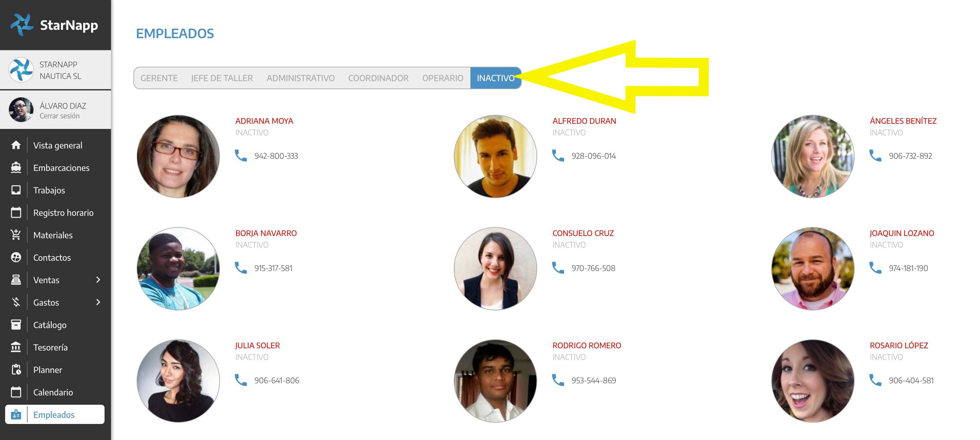
Task: Open ALFREDO DURAN employee name link
Action: (584, 121)
